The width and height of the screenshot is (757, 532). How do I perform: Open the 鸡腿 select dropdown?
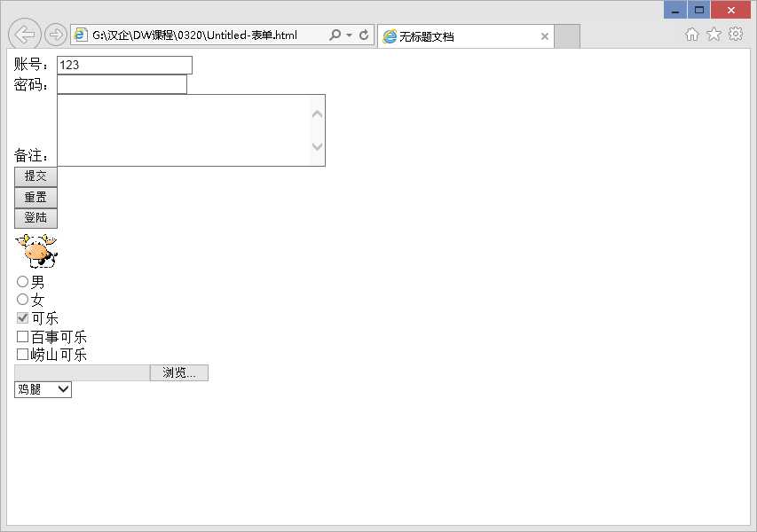(x=43, y=390)
